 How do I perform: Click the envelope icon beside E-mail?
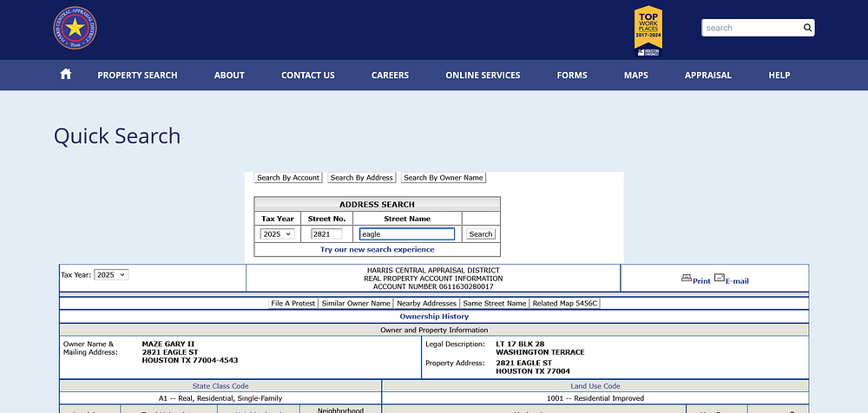[719, 278]
